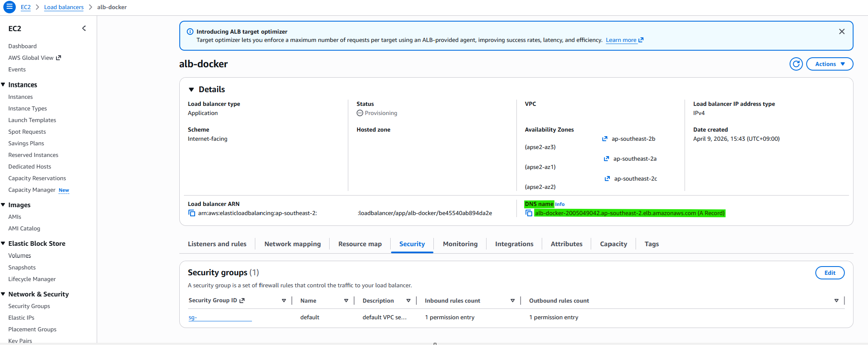The image size is (868, 345).
Task: Sort by Security Group ID column arrow
Action: (x=284, y=301)
